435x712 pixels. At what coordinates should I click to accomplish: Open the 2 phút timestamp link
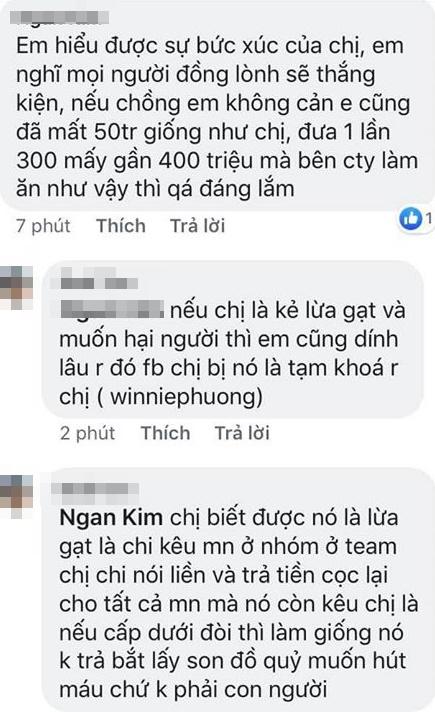87,433
